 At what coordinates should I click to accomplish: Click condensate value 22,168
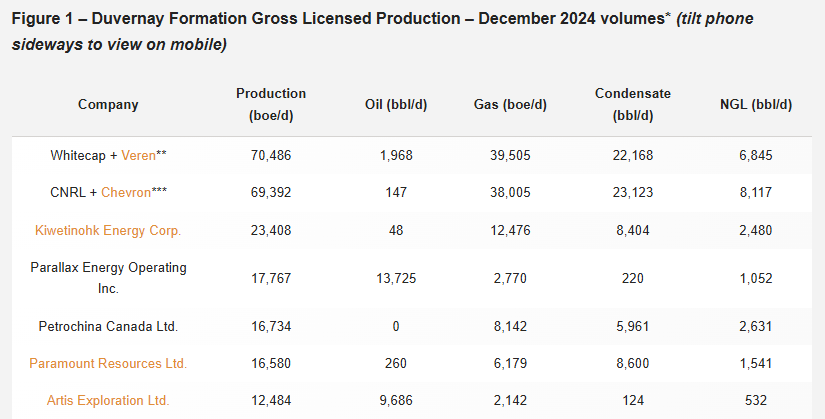point(633,155)
